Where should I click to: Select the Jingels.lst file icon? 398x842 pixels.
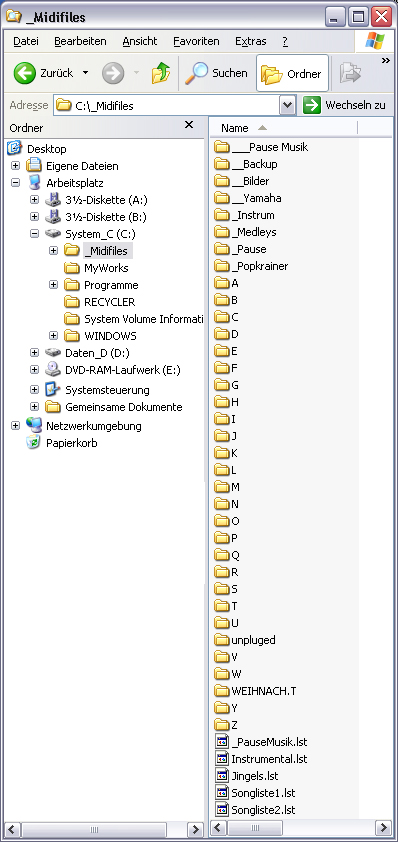(222, 775)
